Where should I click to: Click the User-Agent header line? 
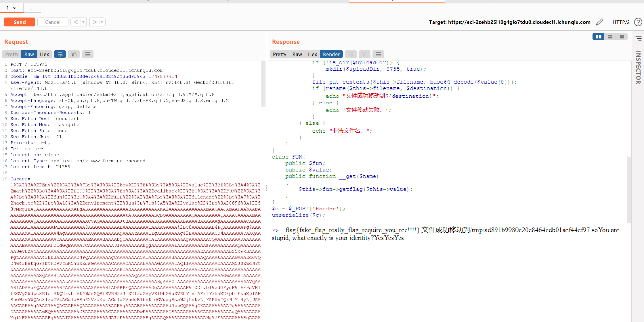(x=122, y=85)
